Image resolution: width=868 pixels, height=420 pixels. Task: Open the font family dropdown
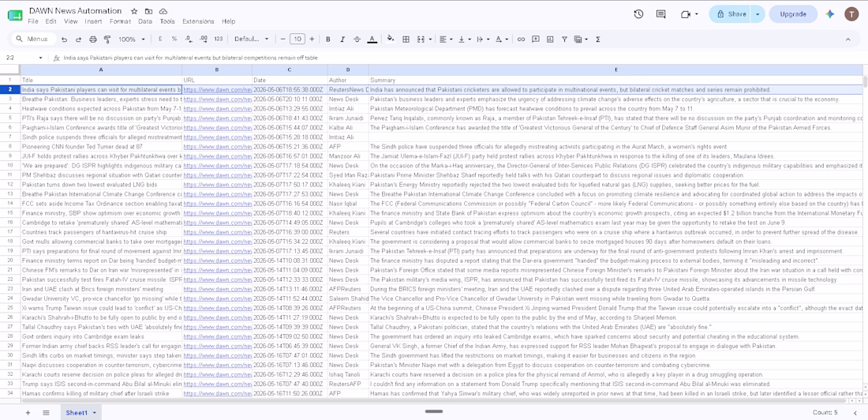251,39
